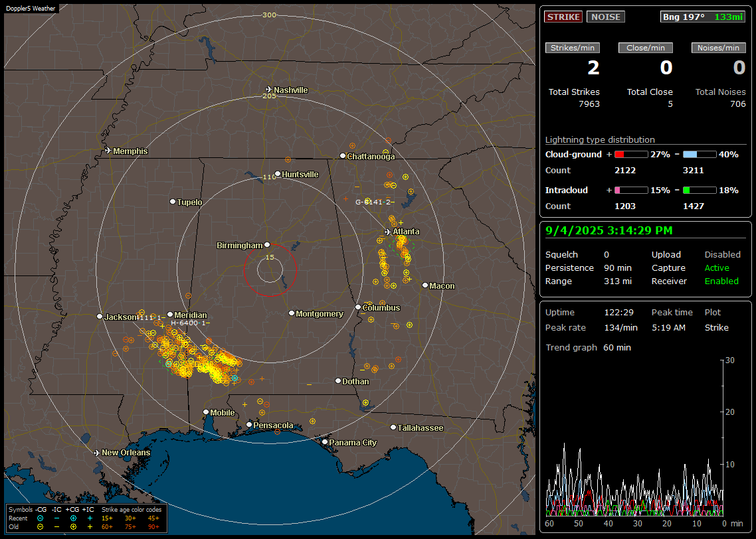Click the Meridian city marker dot
The image size is (756, 539).
tap(169, 315)
